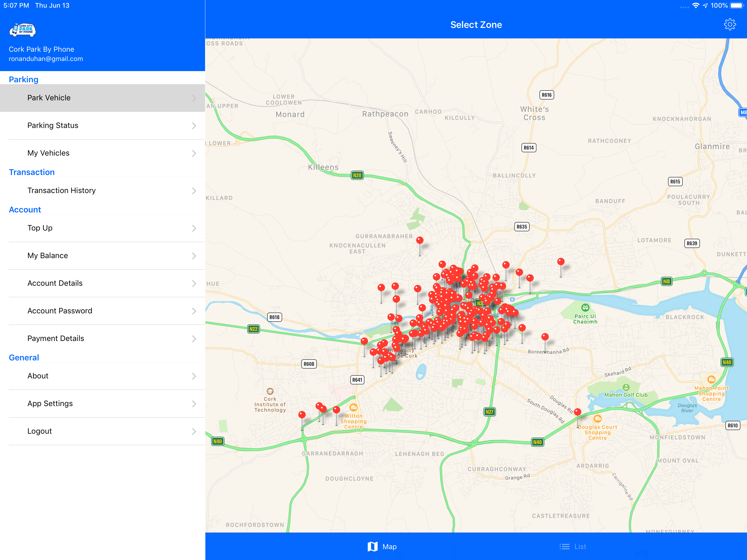This screenshot has width=747, height=560.
Task: Open App Settings
Action: tap(103, 404)
